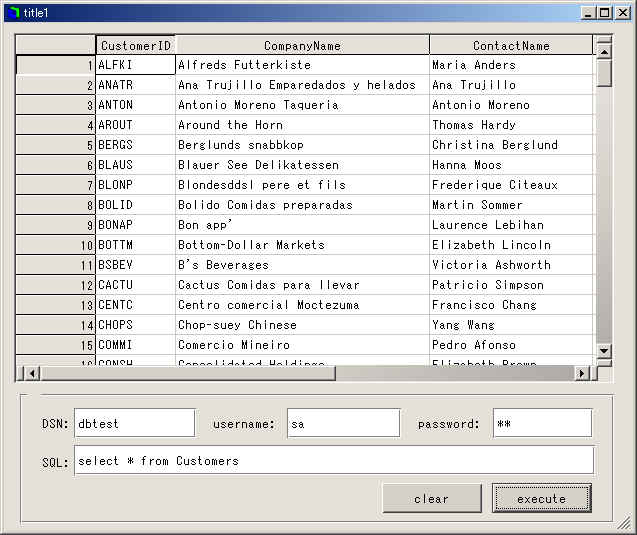The height and width of the screenshot is (535, 637).
Task: Click the horizontal scrollbar right arrow
Action: click(x=582, y=373)
